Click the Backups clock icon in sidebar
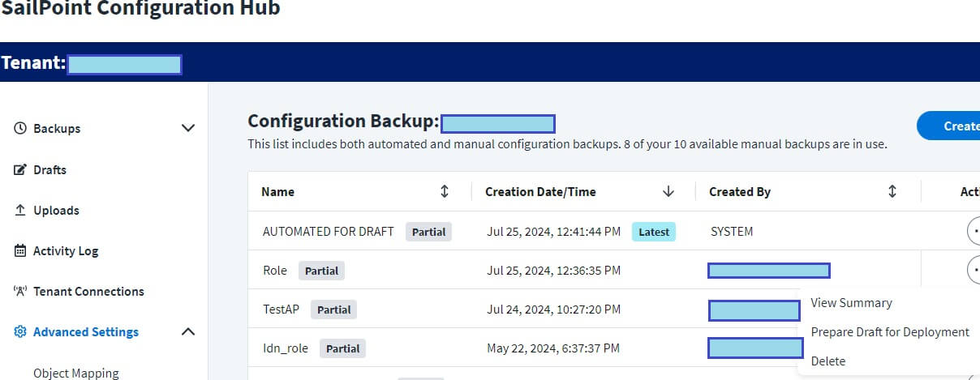This screenshot has height=380, width=980. pos(20,128)
